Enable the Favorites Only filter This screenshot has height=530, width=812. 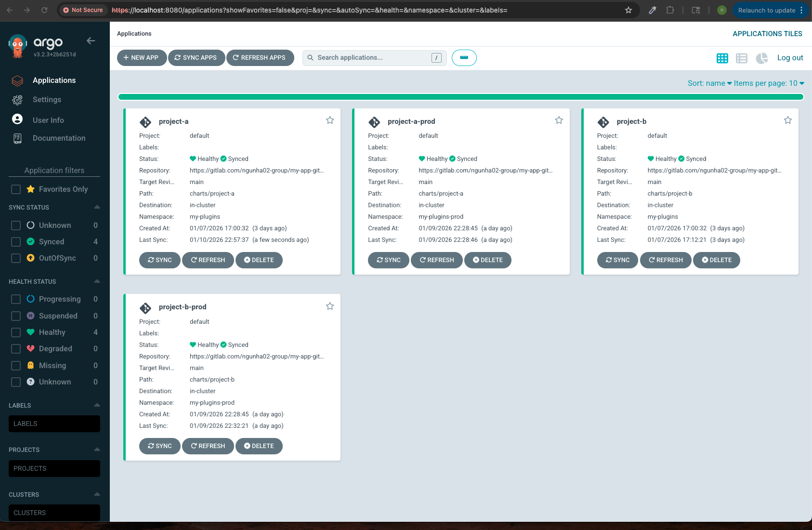click(x=16, y=189)
